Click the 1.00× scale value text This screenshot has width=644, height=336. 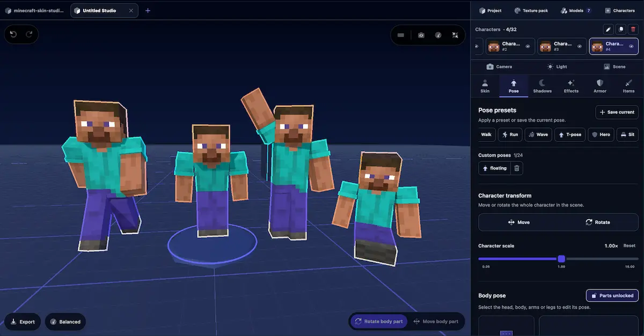611,246
